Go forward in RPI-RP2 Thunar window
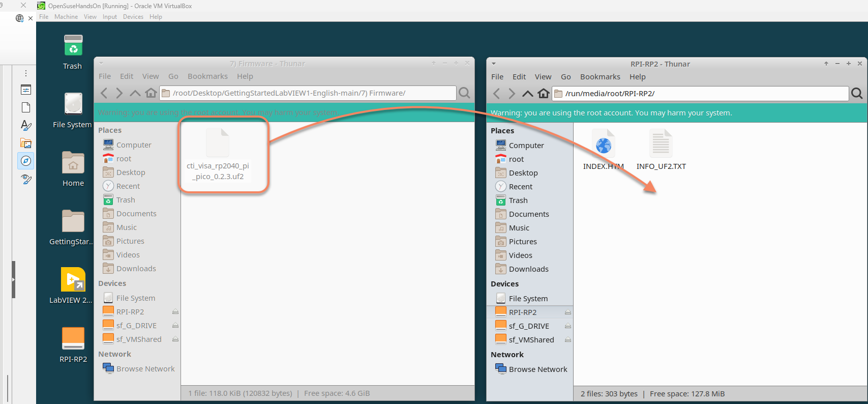Viewport: 868px width, 404px height. pyautogui.click(x=512, y=94)
